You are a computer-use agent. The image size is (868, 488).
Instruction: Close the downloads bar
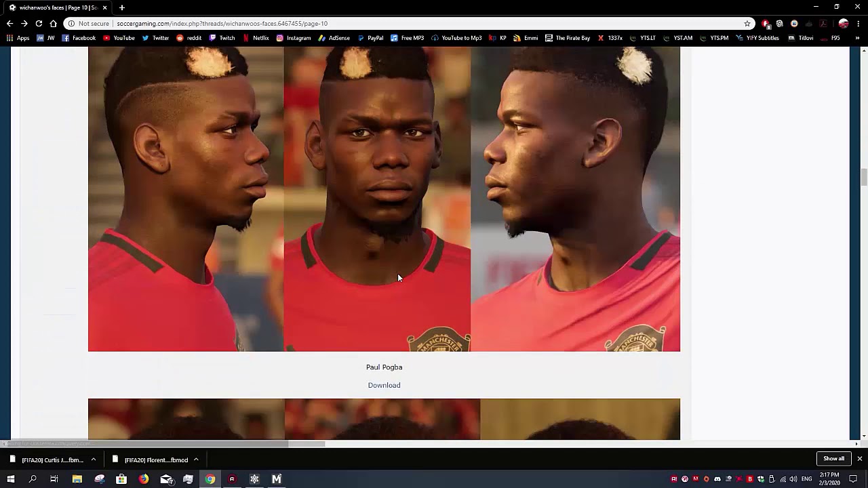click(x=859, y=459)
